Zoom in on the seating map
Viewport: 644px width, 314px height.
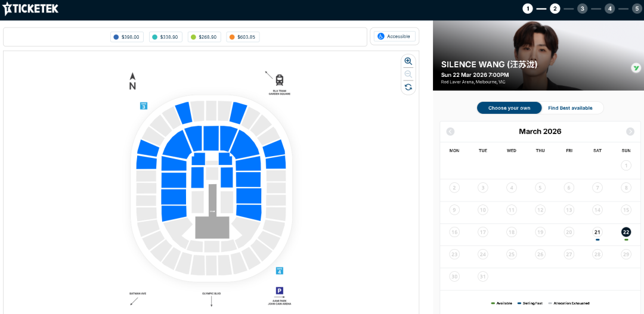tap(408, 61)
